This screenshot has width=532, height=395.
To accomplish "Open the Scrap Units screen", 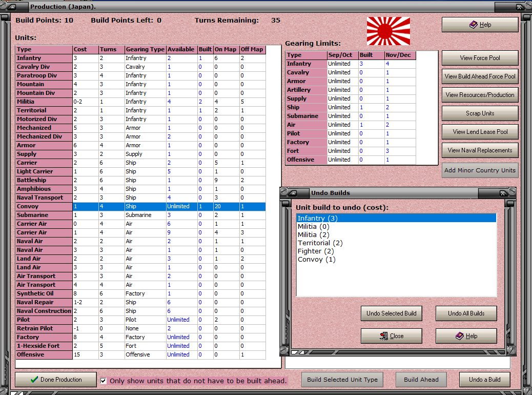I will [x=480, y=113].
